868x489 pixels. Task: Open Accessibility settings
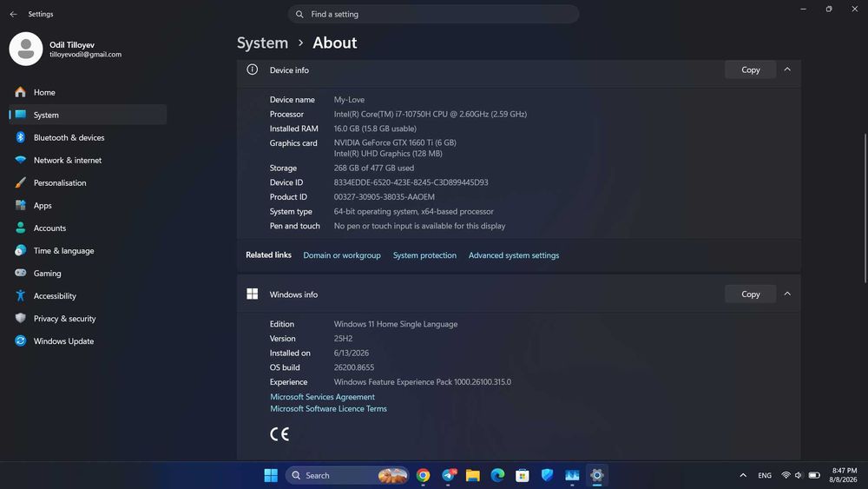pyautogui.click(x=88, y=296)
